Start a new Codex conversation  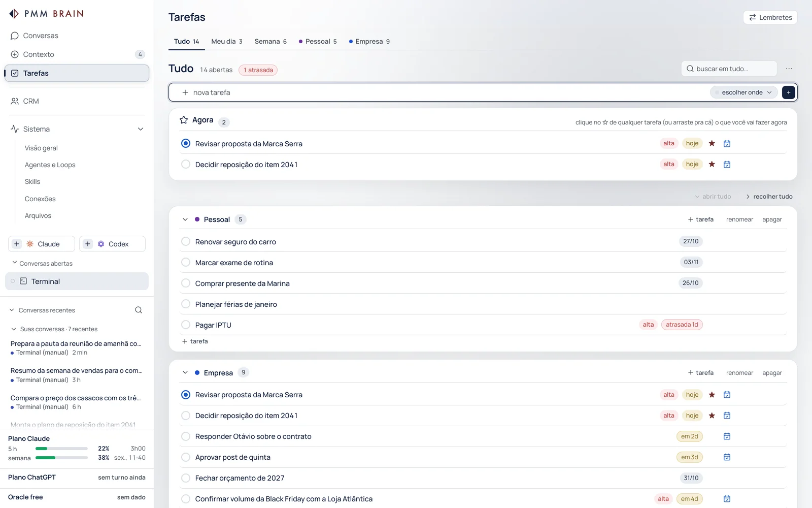(112, 244)
